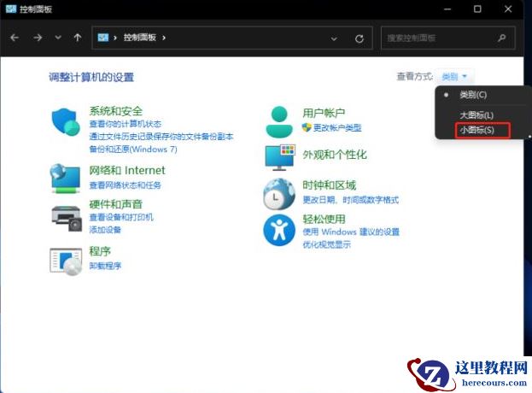Open recent locations dropdown chevron
This screenshot has width=532, height=393.
click(x=58, y=38)
